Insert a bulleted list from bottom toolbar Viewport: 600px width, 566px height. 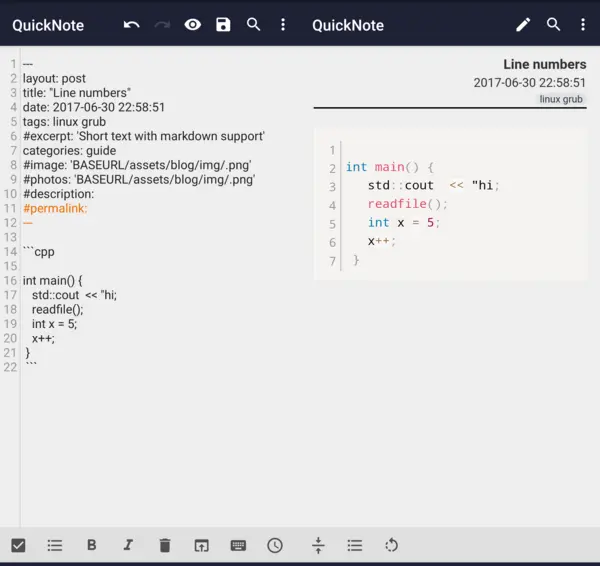(55, 545)
